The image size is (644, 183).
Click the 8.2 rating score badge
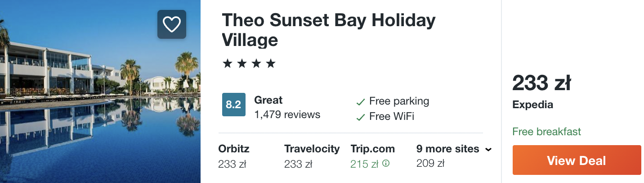pyautogui.click(x=233, y=105)
